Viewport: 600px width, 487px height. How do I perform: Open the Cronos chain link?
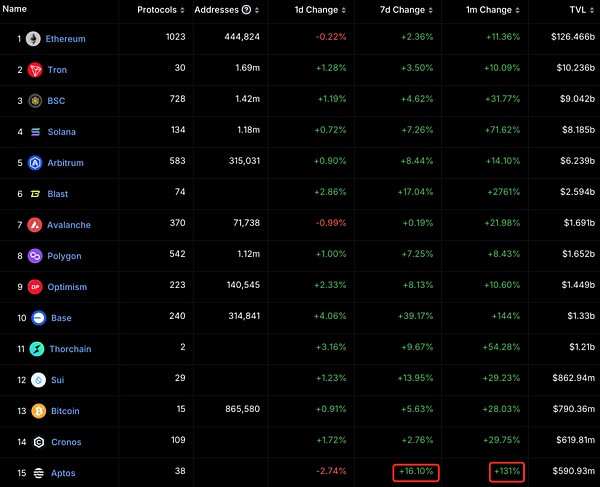tap(66, 442)
